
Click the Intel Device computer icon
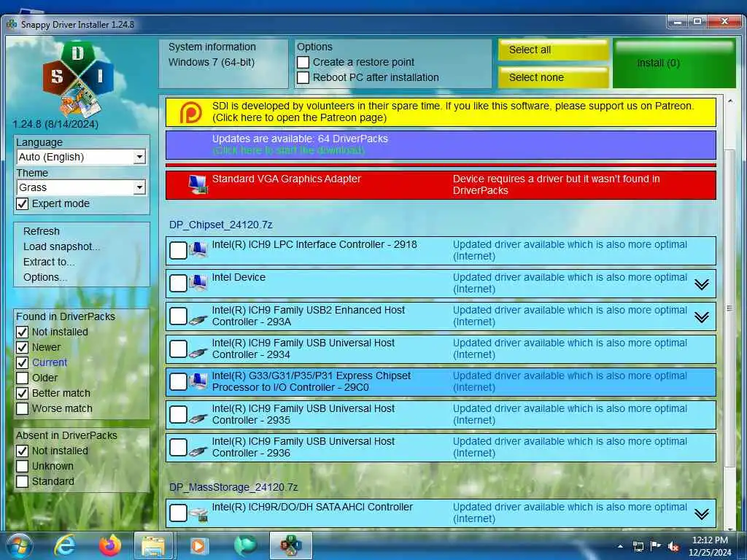(198, 282)
